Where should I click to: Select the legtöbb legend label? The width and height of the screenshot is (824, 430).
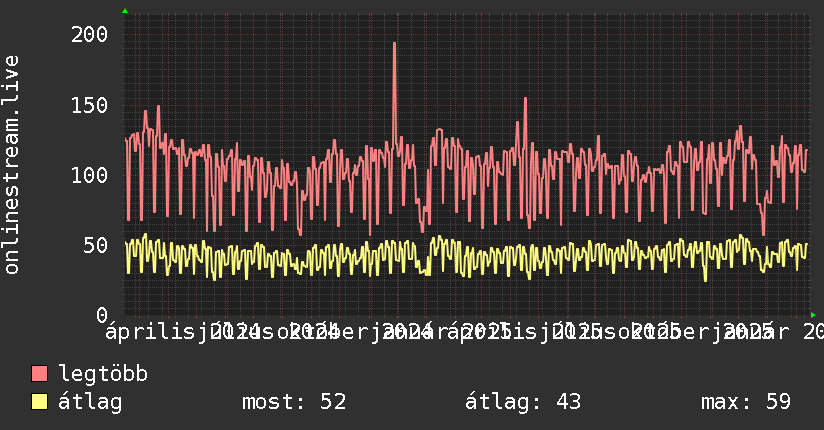click(x=103, y=373)
